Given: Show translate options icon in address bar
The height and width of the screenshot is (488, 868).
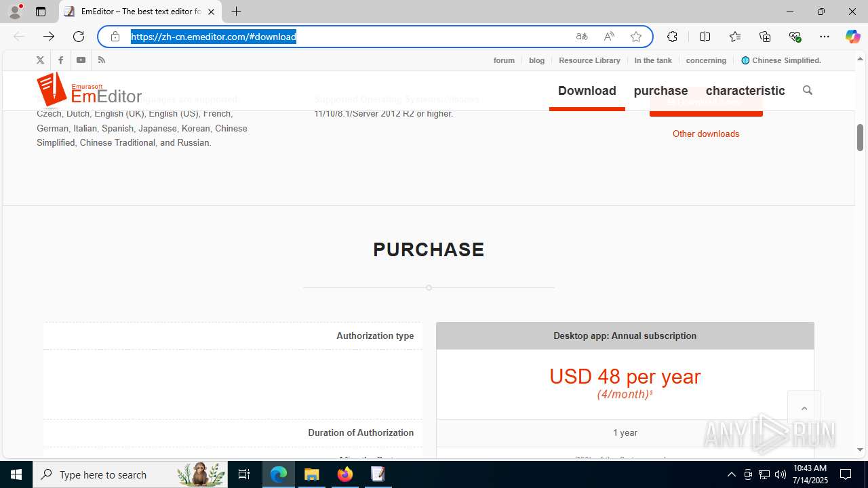Looking at the screenshot, I should (x=582, y=37).
